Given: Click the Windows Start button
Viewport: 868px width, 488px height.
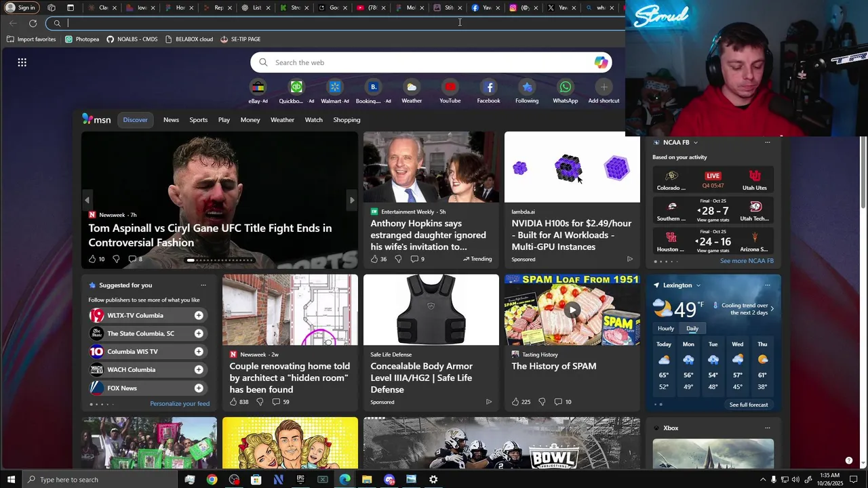Looking at the screenshot, I should [11, 479].
